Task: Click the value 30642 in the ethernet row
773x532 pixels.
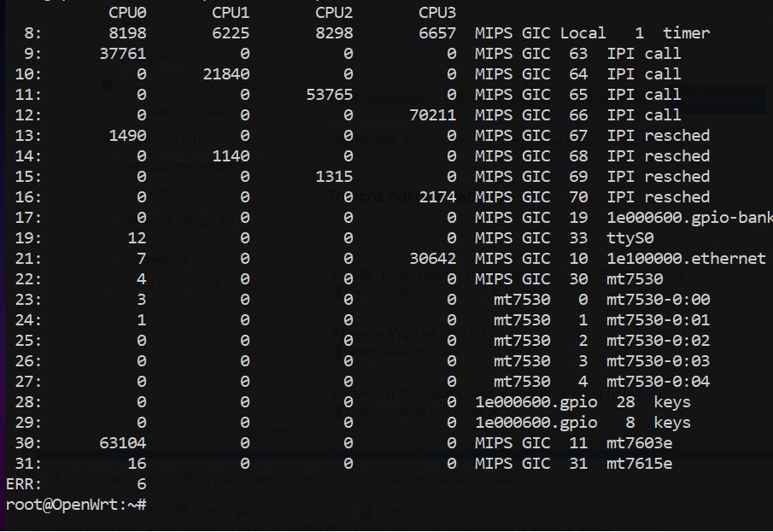Action: (x=432, y=259)
